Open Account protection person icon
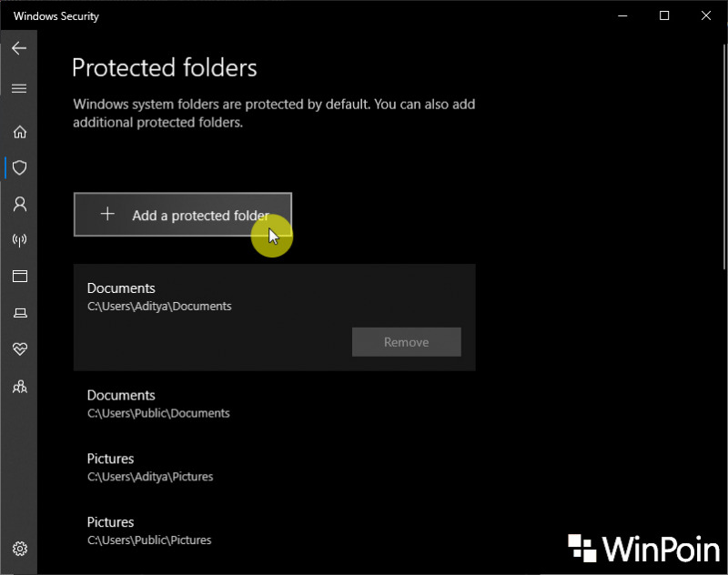Image resolution: width=728 pixels, height=575 pixels. (19, 204)
